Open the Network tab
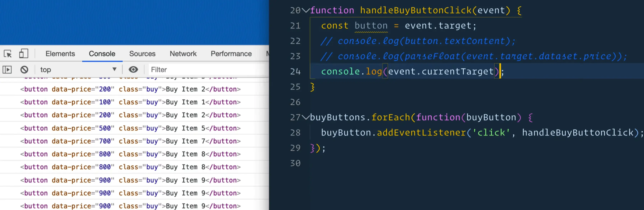Viewport: 644px width, 210px height. click(x=183, y=54)
